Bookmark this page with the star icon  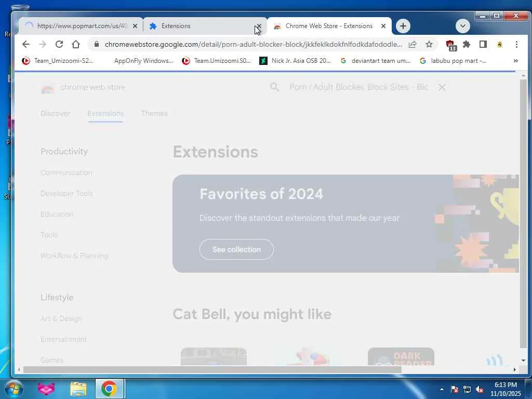[429, 44]
